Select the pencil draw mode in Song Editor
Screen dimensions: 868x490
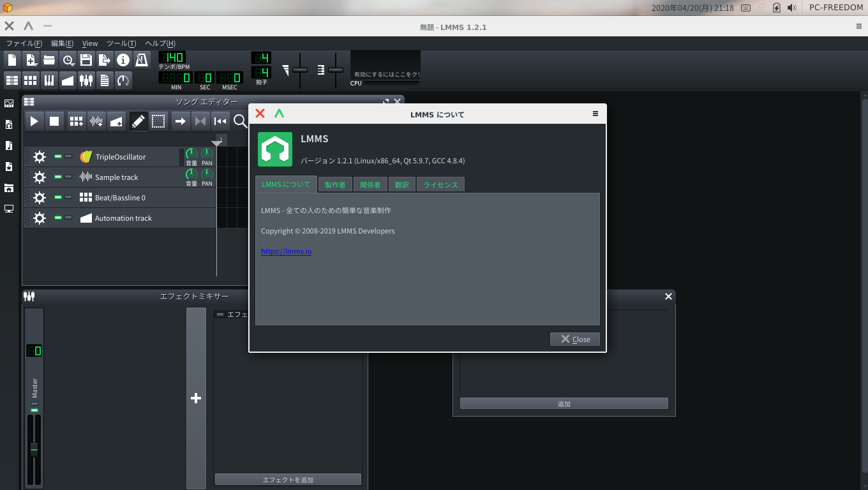(138, 121)
